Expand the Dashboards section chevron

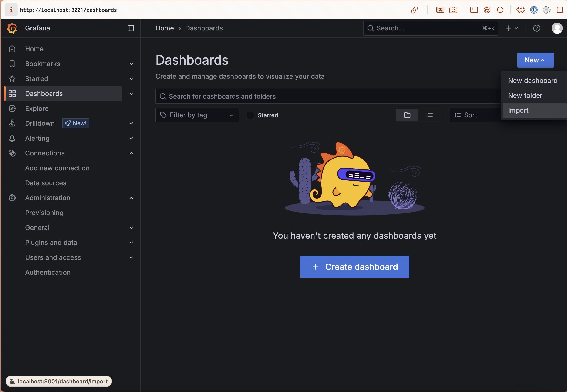131,94
